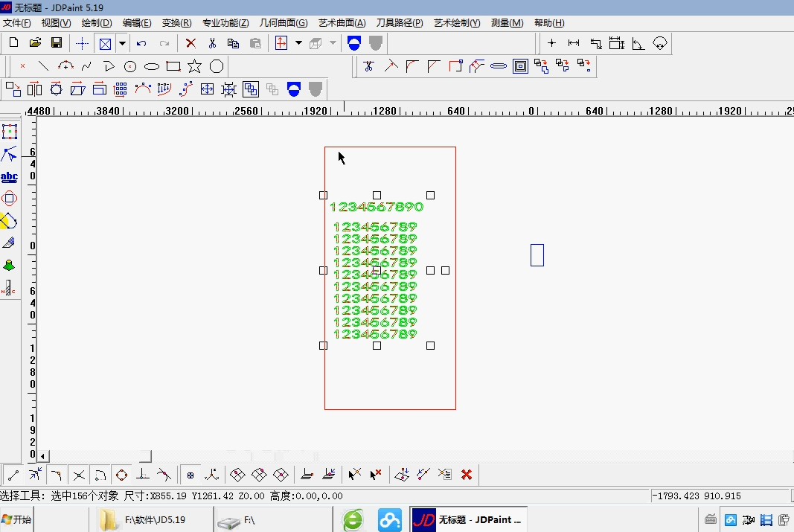Pick the ellipse drawing tool

pyautogui.click(x=152, y=66)
